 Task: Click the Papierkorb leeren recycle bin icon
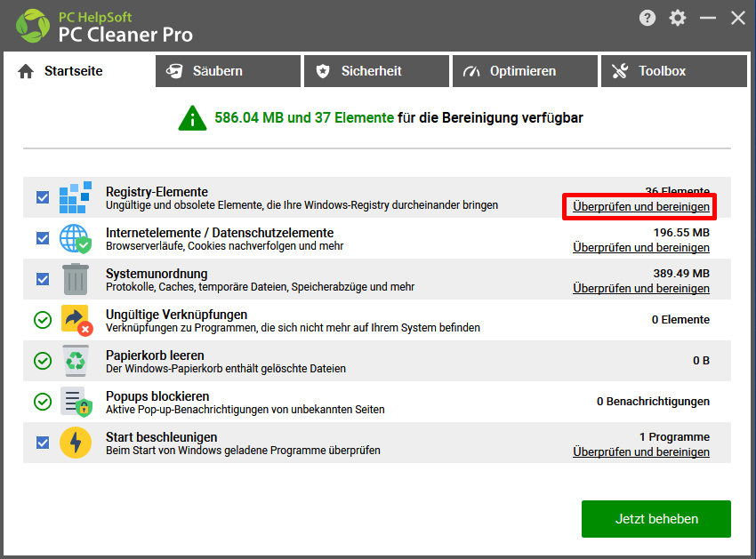76,361
